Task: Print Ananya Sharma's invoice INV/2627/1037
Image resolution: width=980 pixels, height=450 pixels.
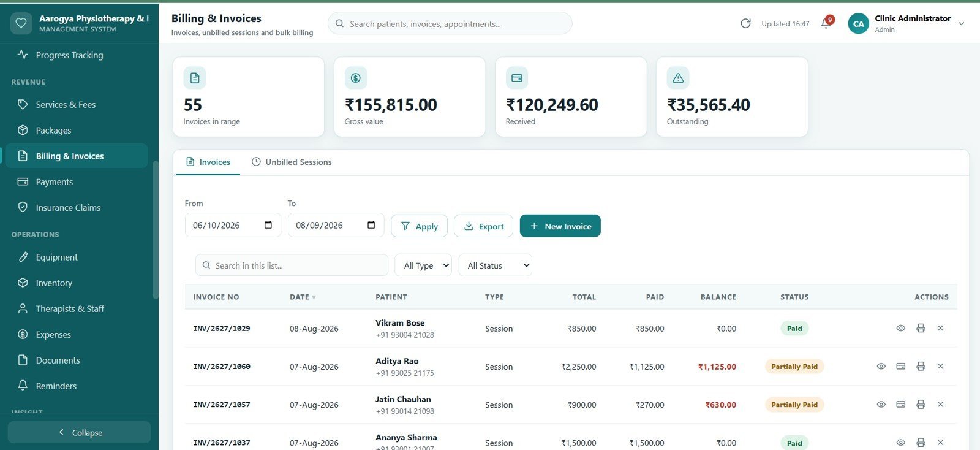Action: 921,443
